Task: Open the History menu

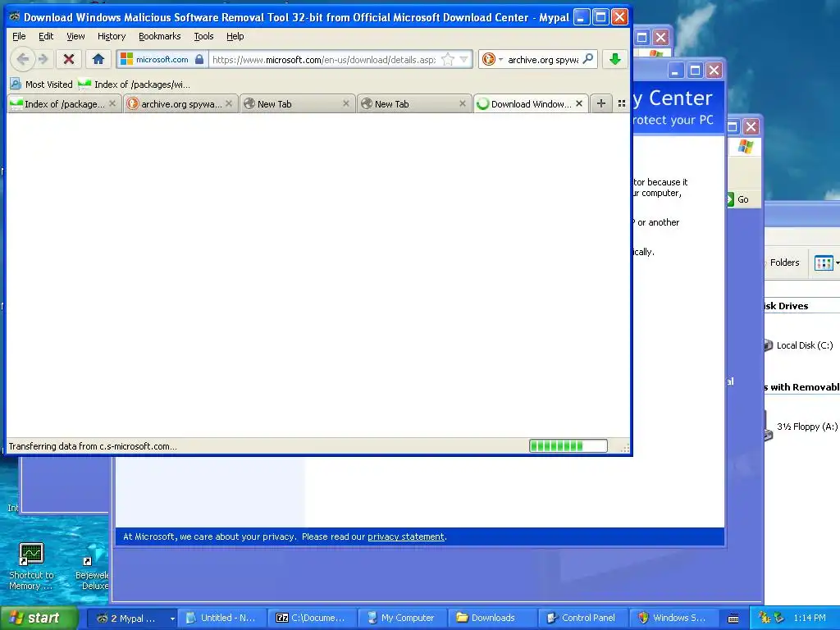Action: (x=112, y=36)
